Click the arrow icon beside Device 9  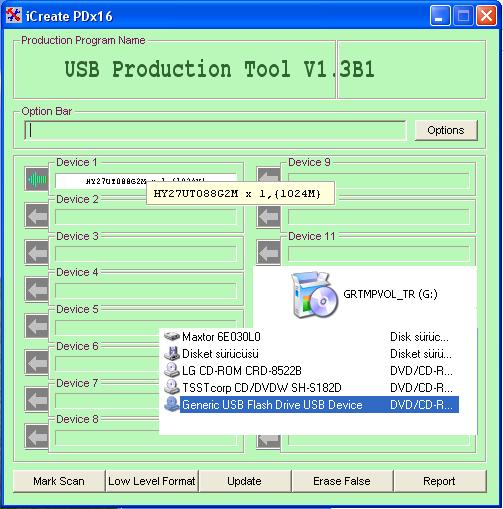coord(269,175)
